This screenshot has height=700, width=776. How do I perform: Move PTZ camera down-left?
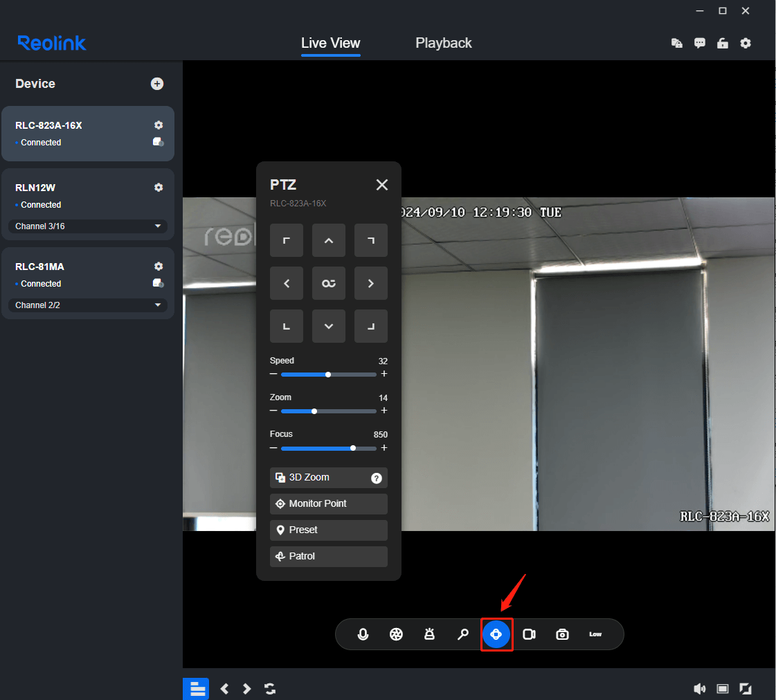point(287,326)
